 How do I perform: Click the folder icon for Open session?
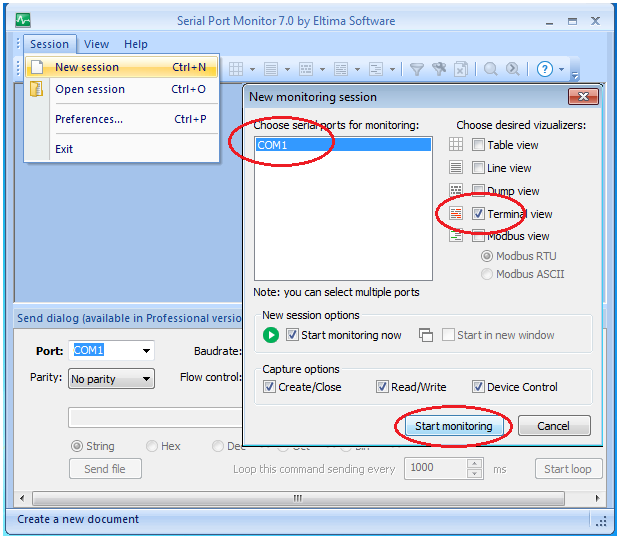coord(36,89)
